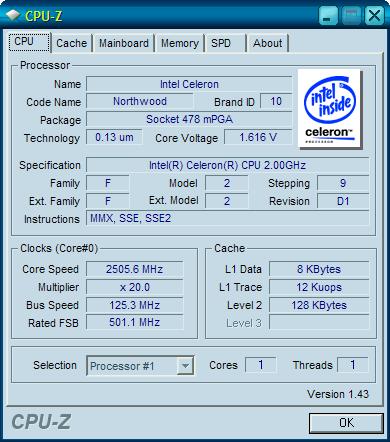Click the Level 2 cache 128 KBytes value

(319, 305)
